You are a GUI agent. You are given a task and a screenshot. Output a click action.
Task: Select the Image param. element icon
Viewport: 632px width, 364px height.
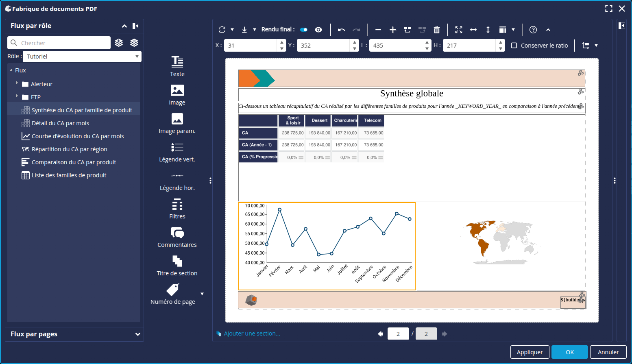pos(177,119)
